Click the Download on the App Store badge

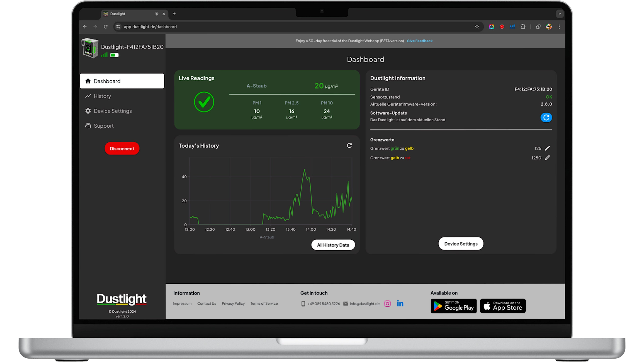[503, 306]
